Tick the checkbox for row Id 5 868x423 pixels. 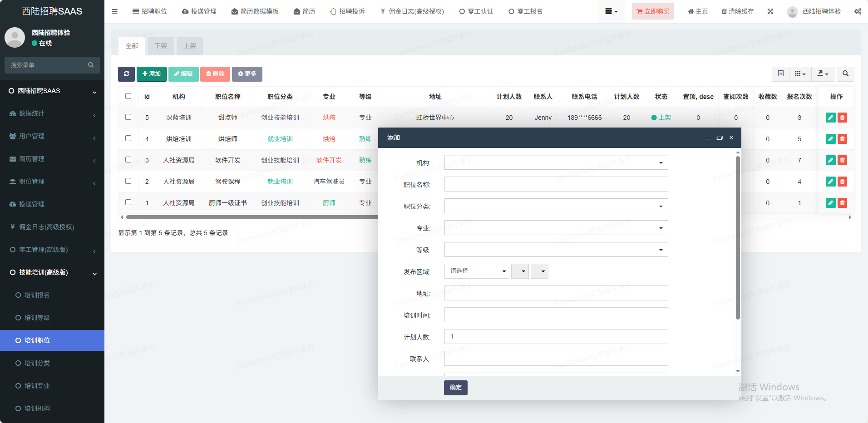[128, 117]
